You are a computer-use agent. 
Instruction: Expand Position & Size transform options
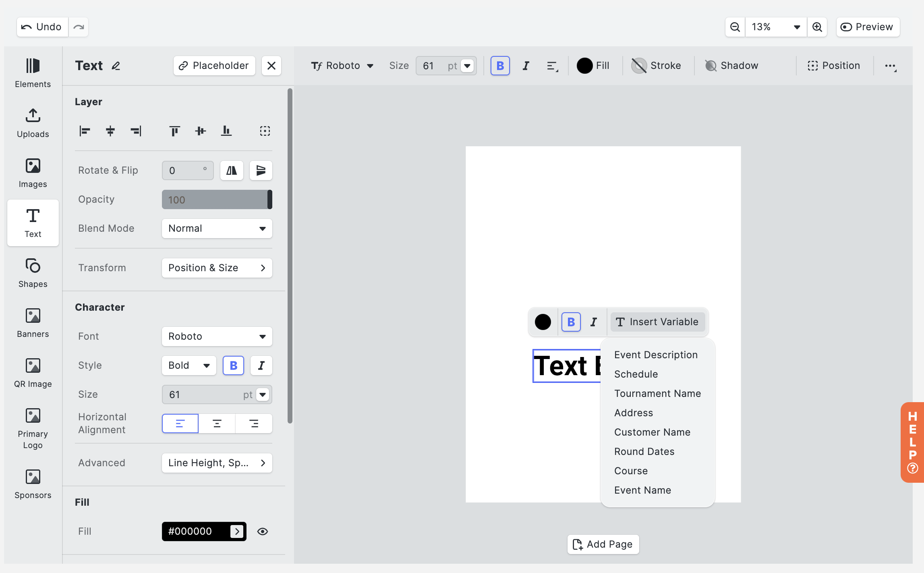click(217, 268)
